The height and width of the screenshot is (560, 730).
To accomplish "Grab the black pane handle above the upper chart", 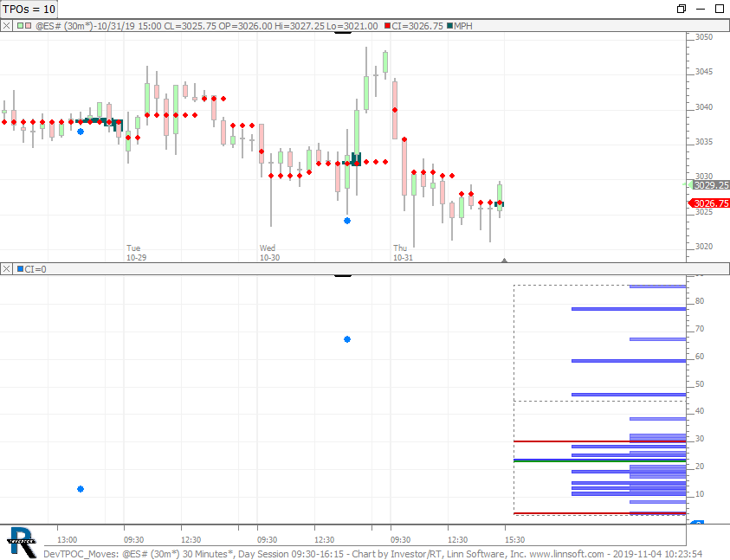I will tap(343, 33).
